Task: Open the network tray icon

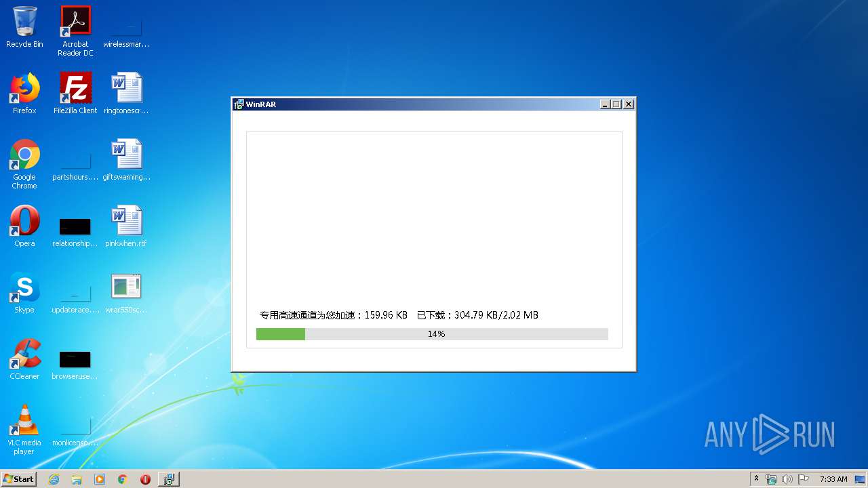Action: pos(772,479)
